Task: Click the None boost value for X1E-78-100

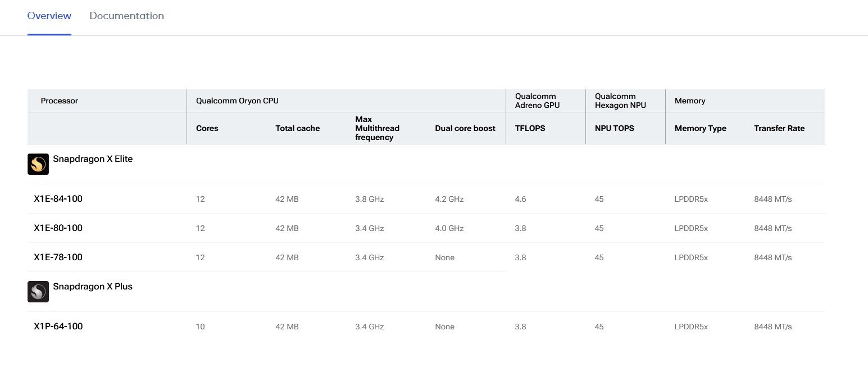Action: 445,257
